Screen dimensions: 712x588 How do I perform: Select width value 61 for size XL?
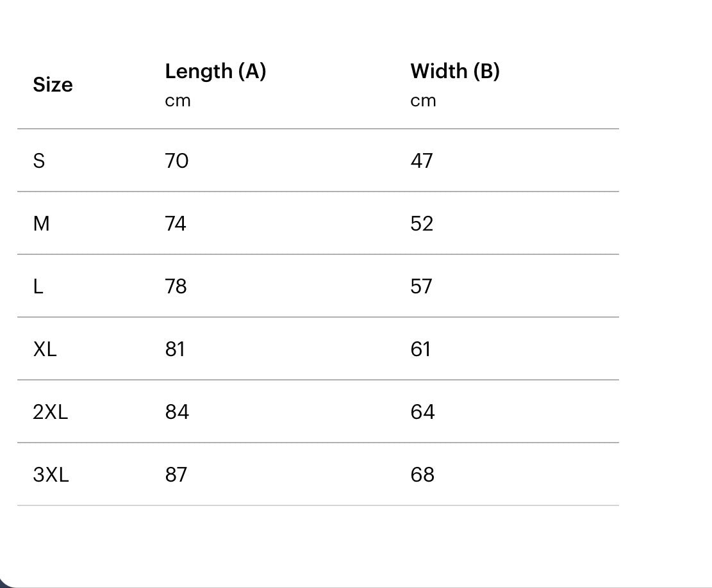pos(420,349)
